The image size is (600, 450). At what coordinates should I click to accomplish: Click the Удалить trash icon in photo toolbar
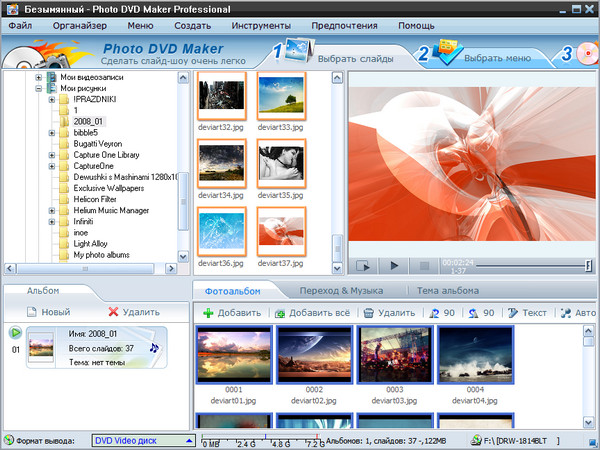[390, 313]
